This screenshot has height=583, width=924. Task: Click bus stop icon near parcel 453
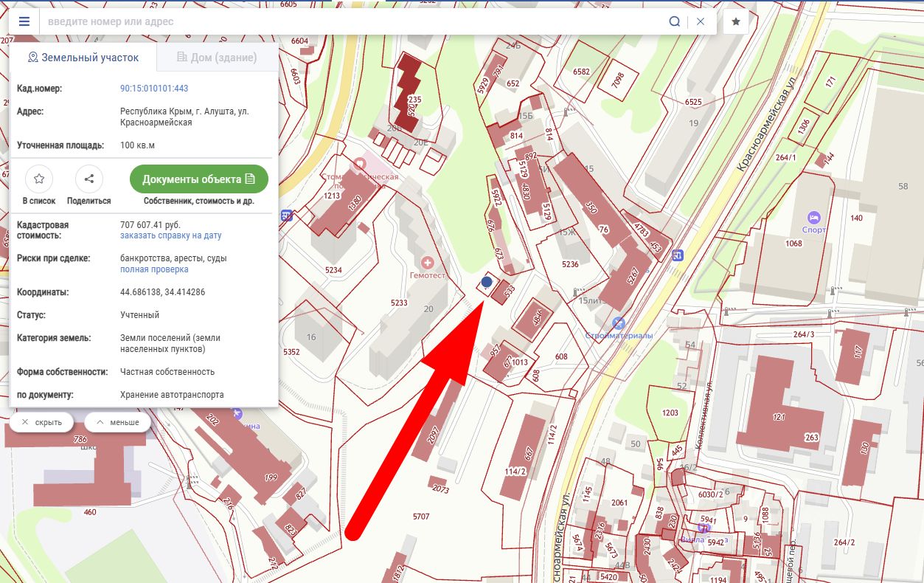click(x=678, y=255)
